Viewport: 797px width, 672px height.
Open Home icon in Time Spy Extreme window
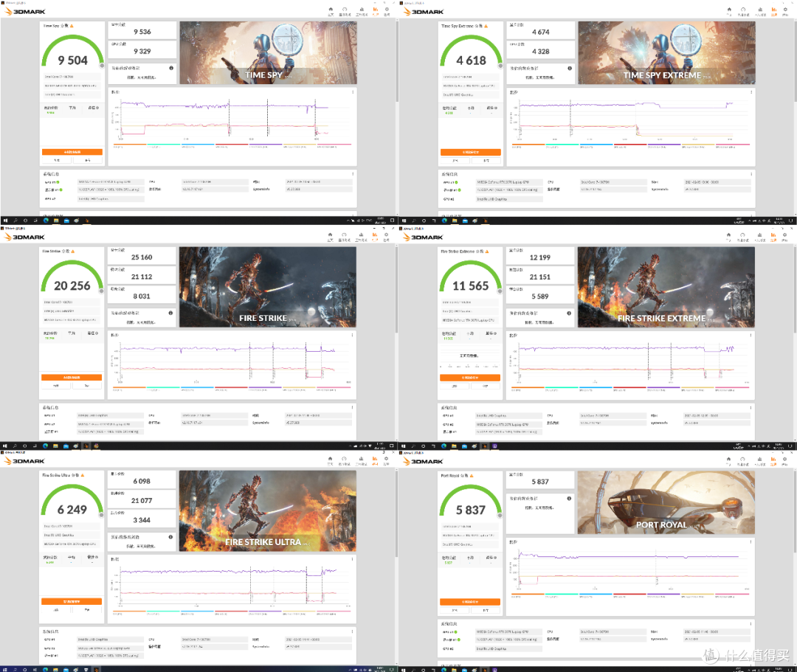point(729,10)
